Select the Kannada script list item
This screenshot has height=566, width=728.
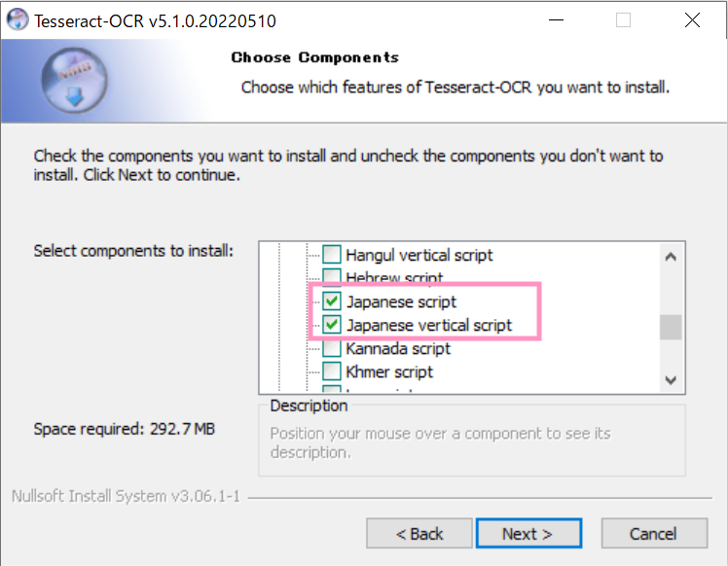click(x=398, y=348)
